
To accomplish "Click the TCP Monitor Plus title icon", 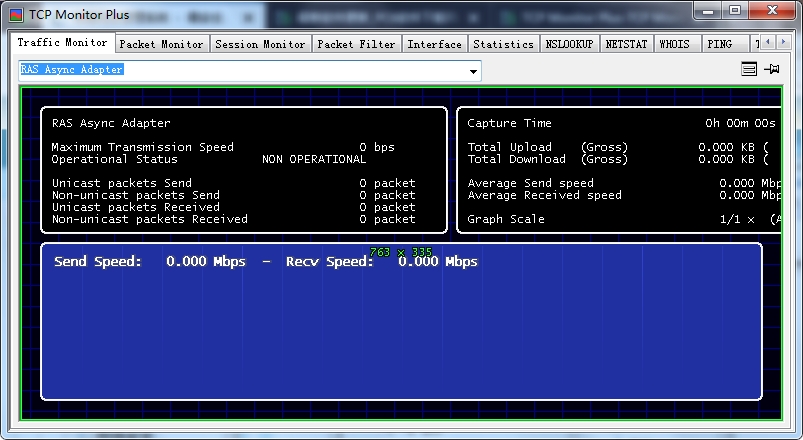I will [16, 15].
